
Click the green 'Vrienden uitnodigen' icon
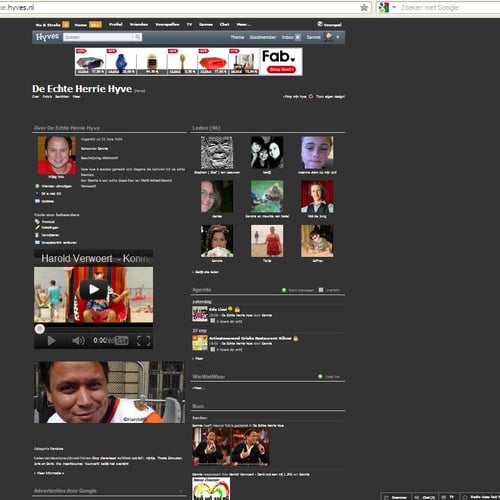pyautogui.click(x=37, y=186)
